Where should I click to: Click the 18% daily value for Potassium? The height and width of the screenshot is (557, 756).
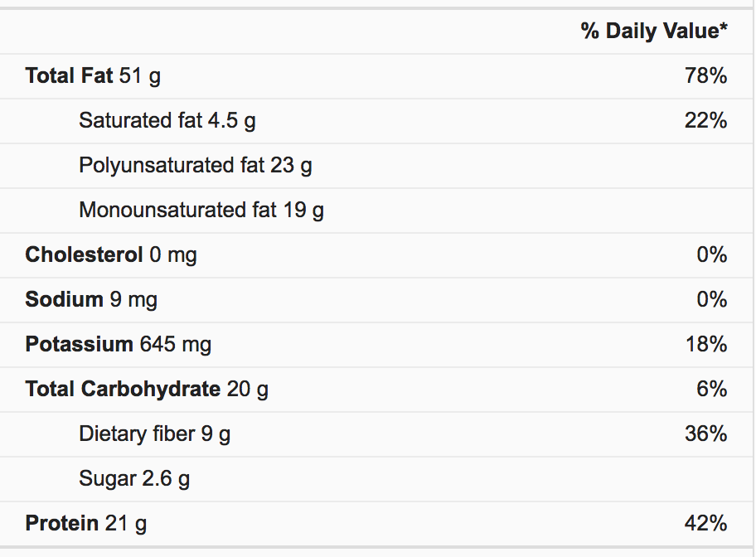point(706,345)
